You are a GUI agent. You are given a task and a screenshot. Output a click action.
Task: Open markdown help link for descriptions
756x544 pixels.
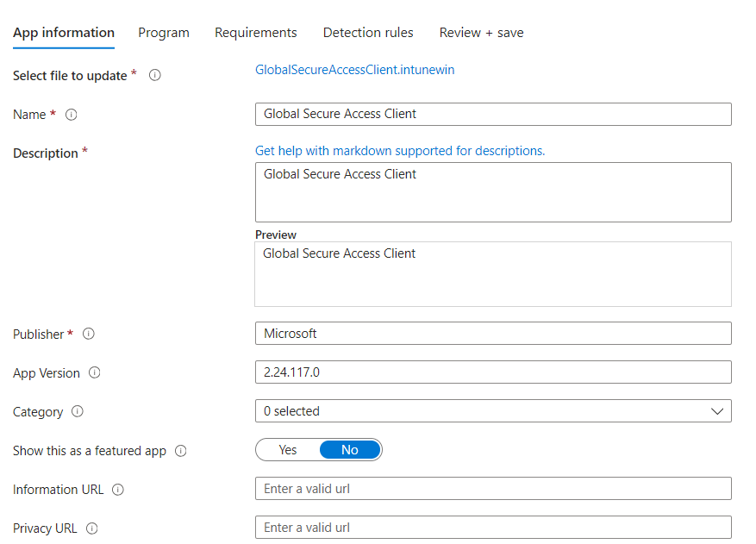click(400, 151)
